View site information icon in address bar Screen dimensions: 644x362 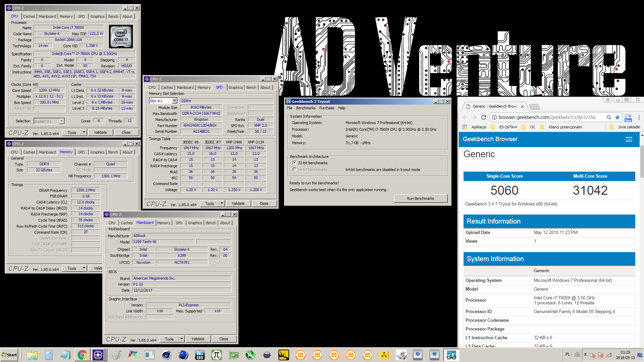point(494,117)
